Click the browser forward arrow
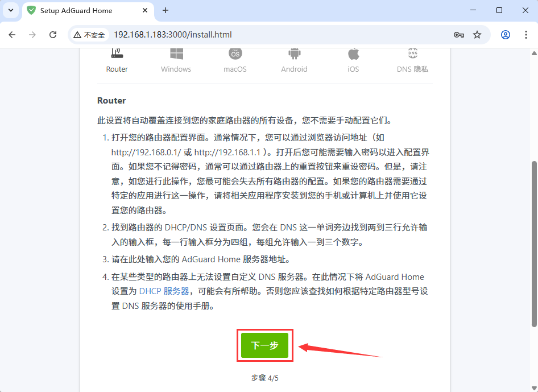The image size is (538, 392). pos(32,35)
